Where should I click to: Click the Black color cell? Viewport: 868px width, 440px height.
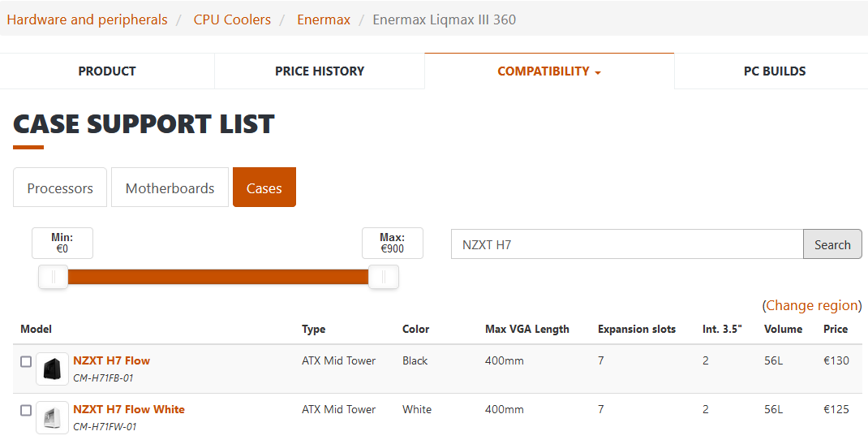pyautogui.click(x=415, y=360)
